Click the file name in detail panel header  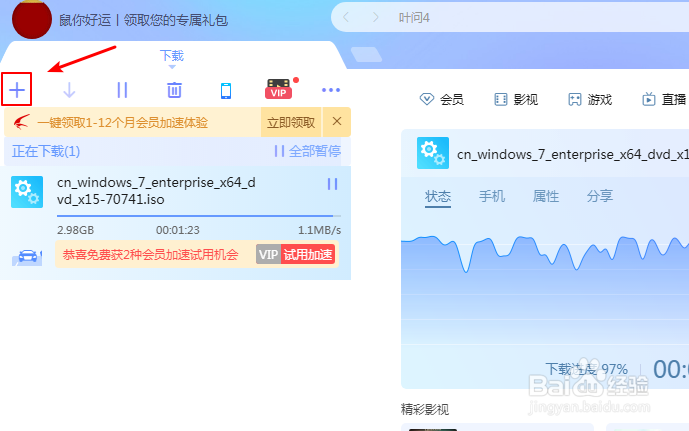click(573, 155)
